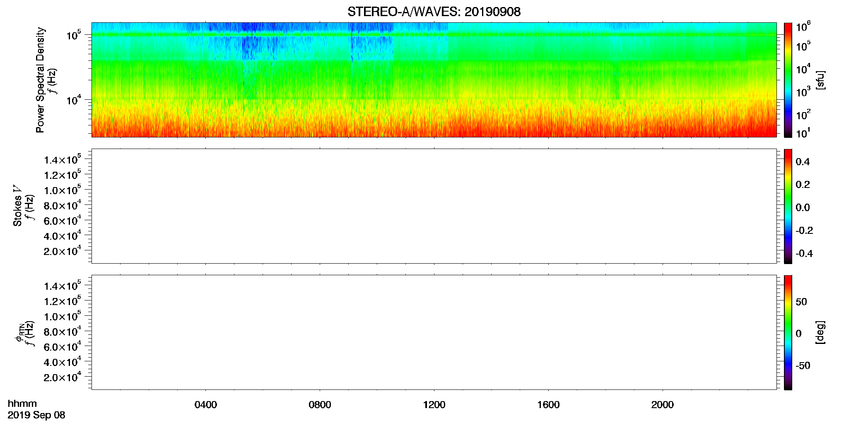The width and height of the screenshot is (868, 447).
Task: Click the Stokes V colorbar
Action: click(x=788, y=206)
